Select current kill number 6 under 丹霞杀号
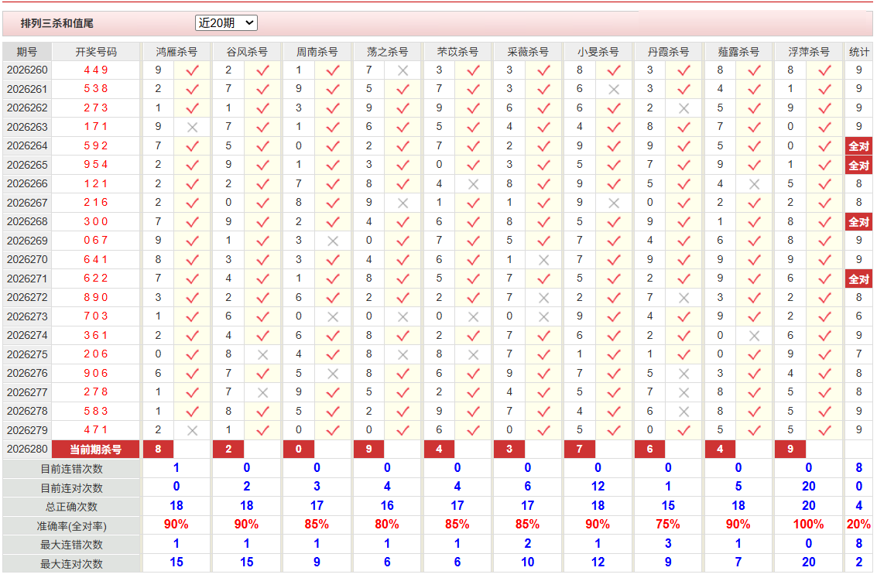The width and height of the screenshot is (877, 588). tap(649, 450)
